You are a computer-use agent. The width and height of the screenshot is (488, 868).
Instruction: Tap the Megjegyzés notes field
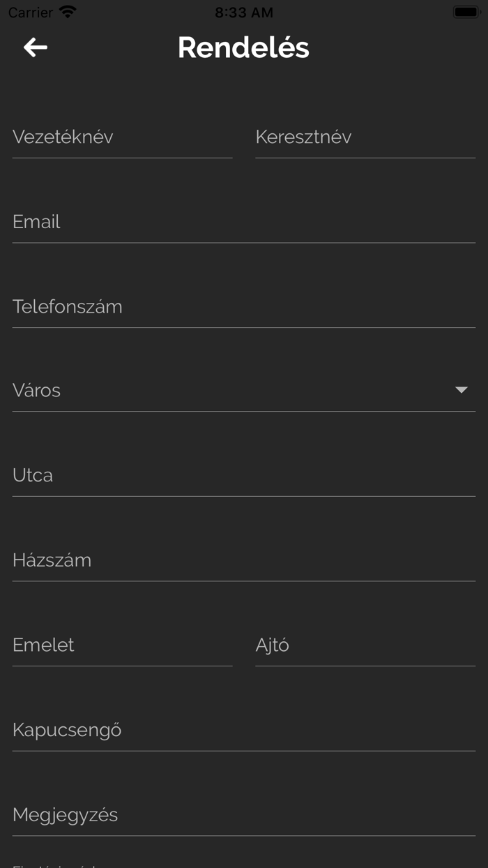243,815
